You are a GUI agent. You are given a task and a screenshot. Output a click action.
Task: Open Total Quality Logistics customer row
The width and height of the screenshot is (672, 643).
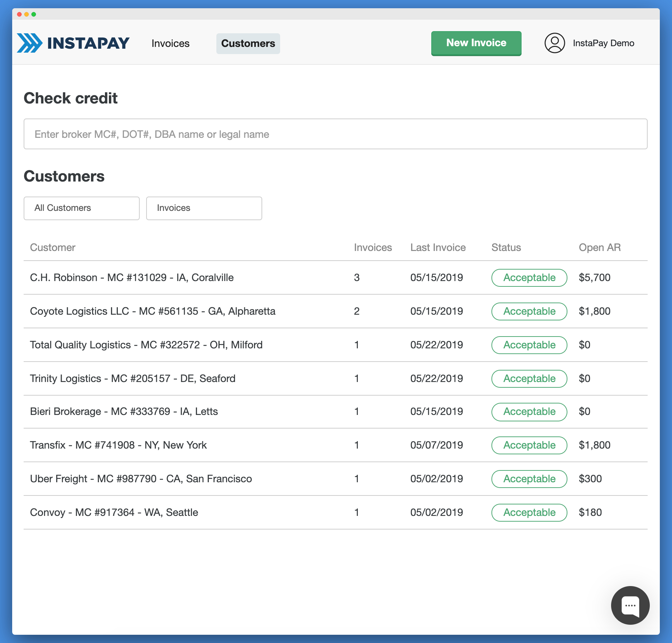coord(335,345)
